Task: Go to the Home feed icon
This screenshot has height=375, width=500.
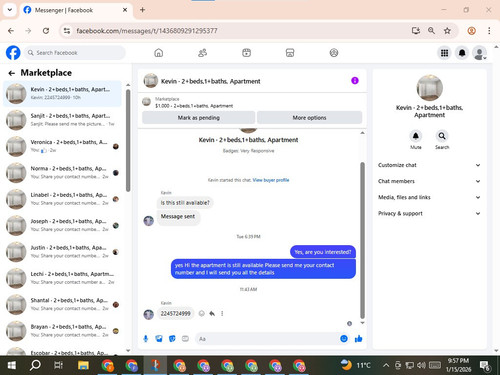Action: tap(159, 53)
